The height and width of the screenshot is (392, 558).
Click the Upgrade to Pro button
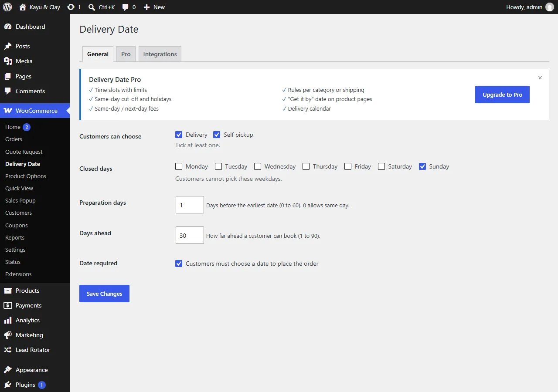(x=502, y=95)
